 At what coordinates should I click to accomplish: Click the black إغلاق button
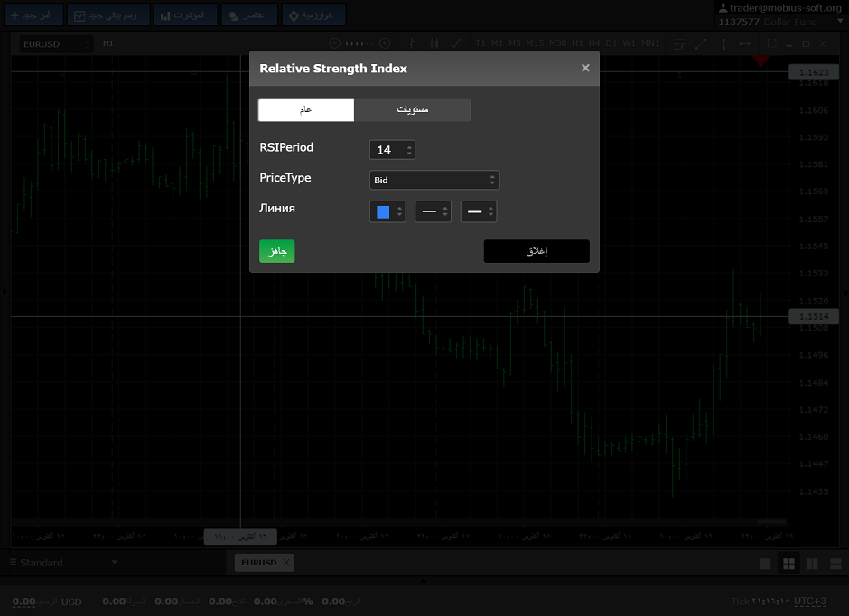[536, 251]
